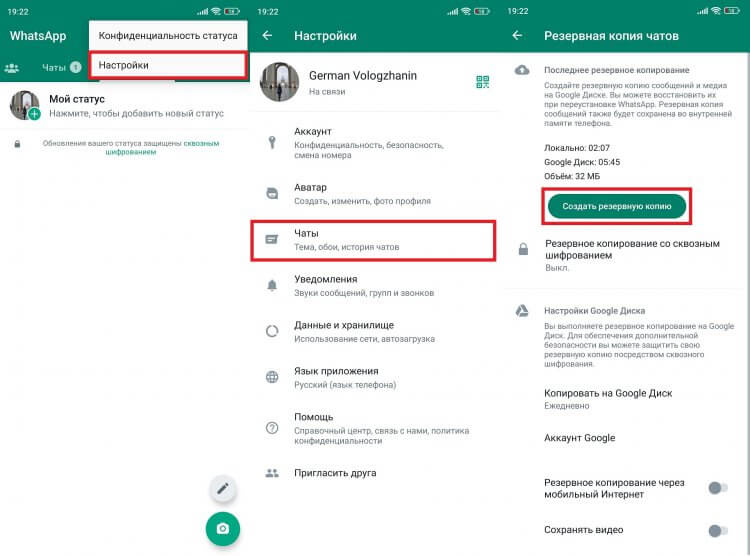Open Аватар settings
The image size is (750, 556).
(375, 194)
